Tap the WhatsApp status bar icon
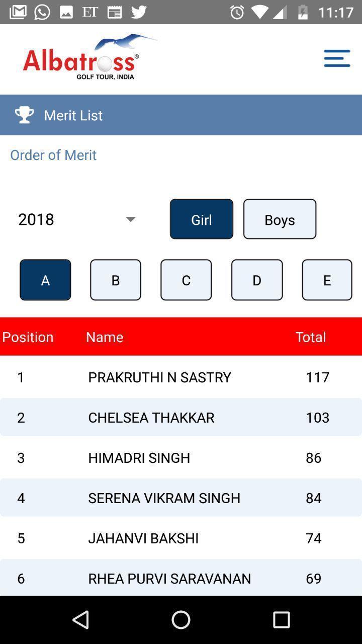The image size is (362, 644). [x=42, y=12]
